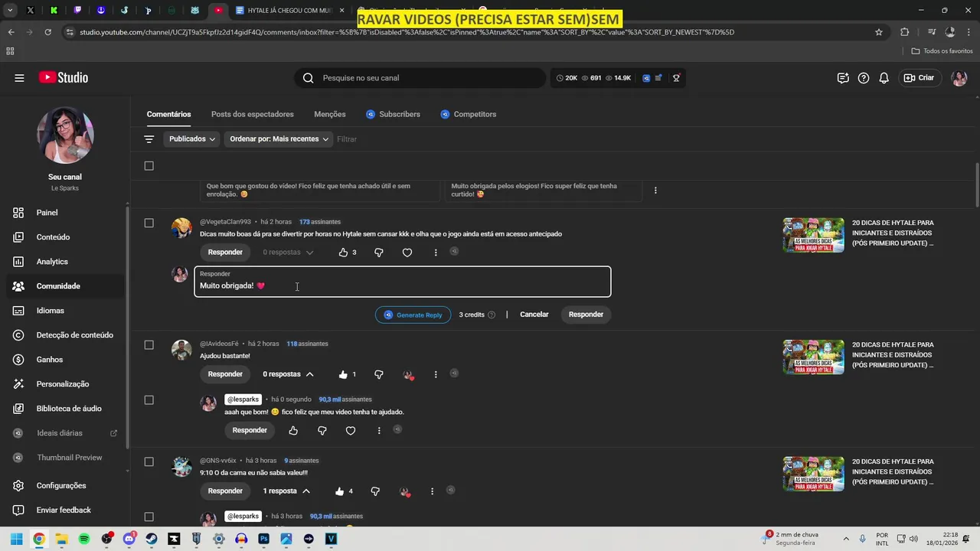This screenshot has height=551, width=980.
Task: Open Configurações in the sidebar
Action: tap(65, 486)
